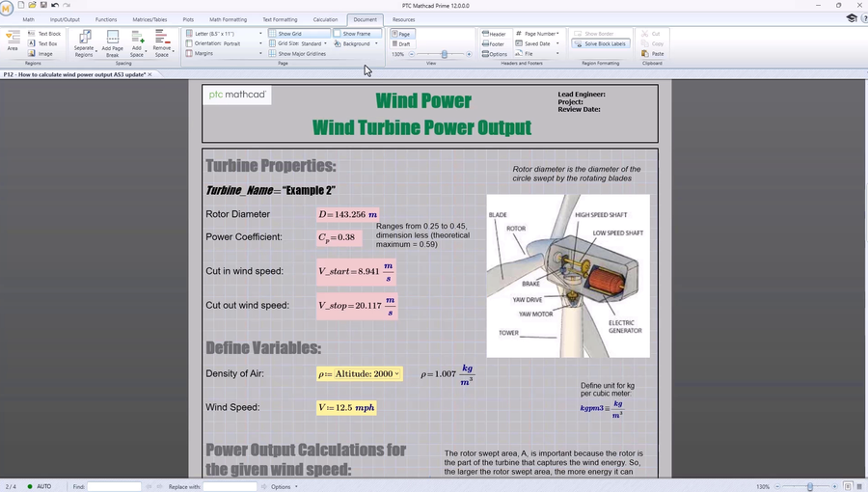Create a new worksheet from quick access toolbar
Screen dimensions: 868x492
21,5
